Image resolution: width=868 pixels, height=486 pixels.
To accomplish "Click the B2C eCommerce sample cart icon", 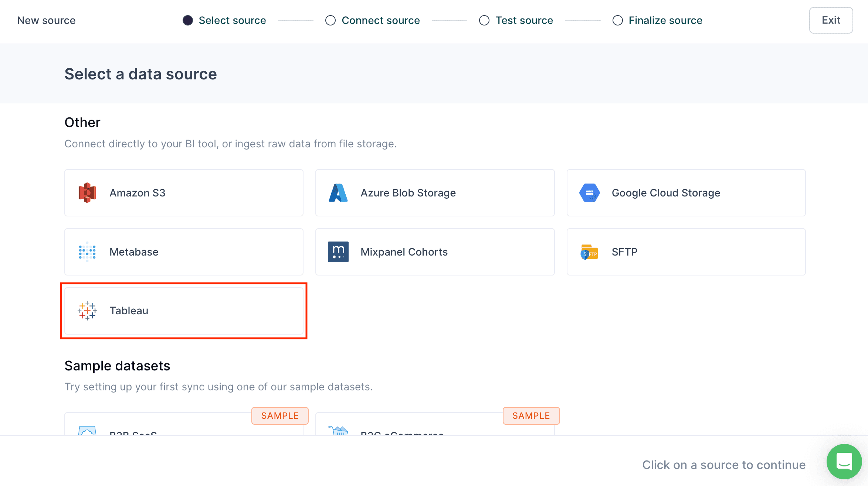I will (x=338, y=431).
